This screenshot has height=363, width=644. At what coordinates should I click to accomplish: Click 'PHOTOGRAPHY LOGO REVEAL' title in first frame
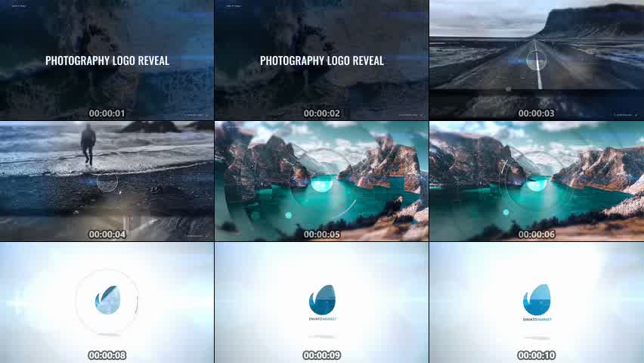pos(107,60)
